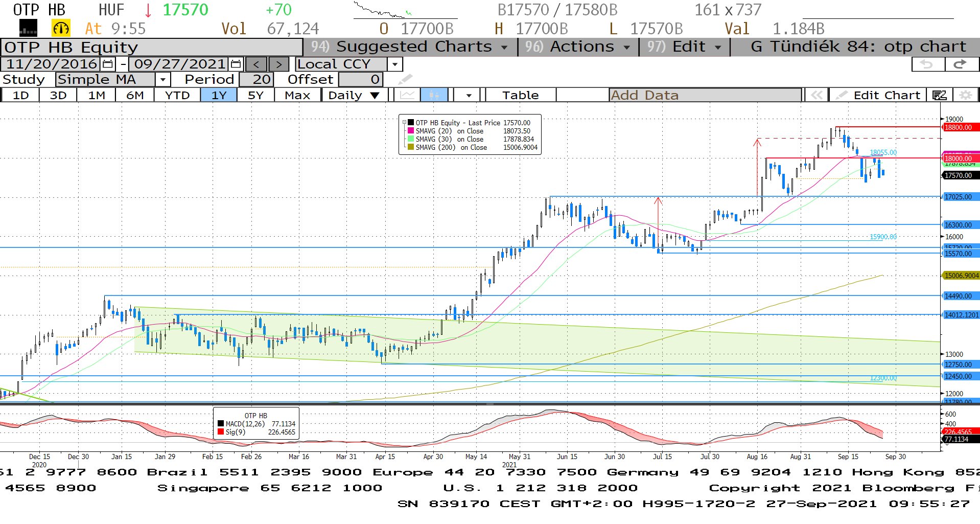Click the Add Data input field

tap(705, 95)
